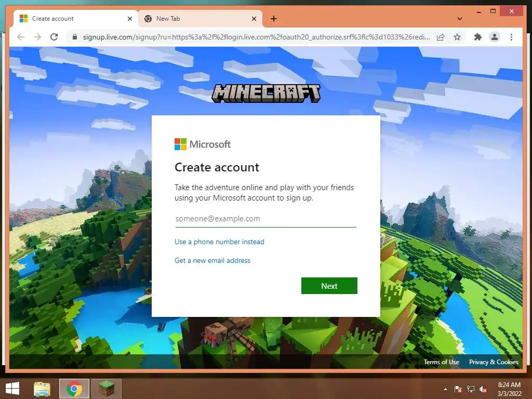The width and height of the screenshot is (532, 399).
Task: Open the Chrome profile avatar
Action: click(x=495, y=37)
